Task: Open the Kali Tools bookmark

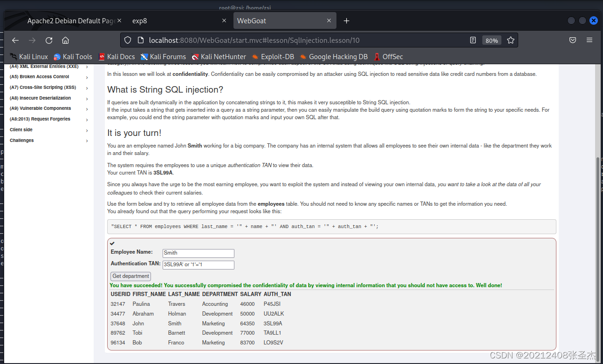Action: (73, 57)
